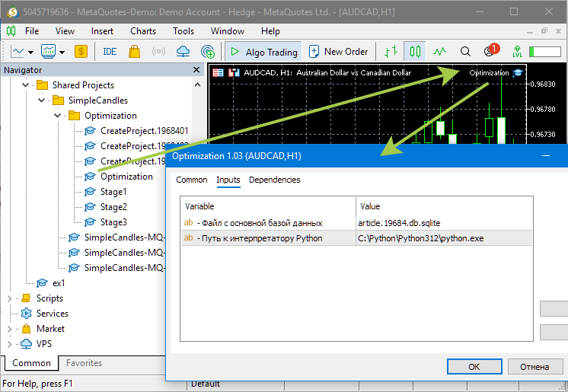568x392 pixels.
Task: Open the VPS cloud icon in toolbar
Action: [183, 52]
